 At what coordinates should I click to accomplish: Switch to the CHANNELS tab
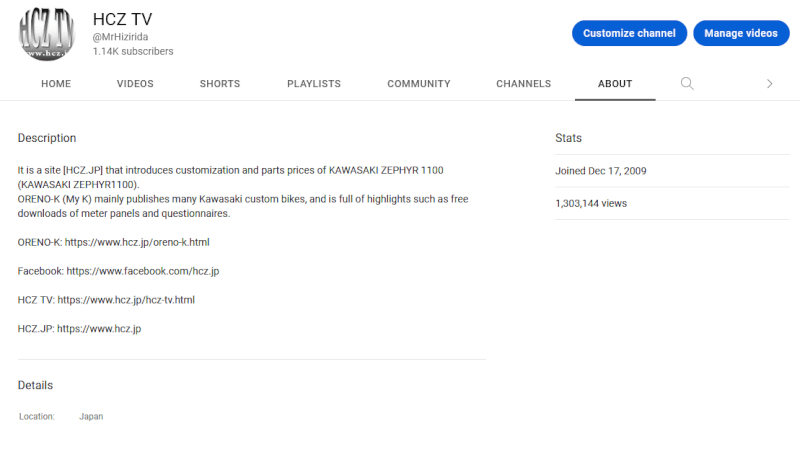pos(523,84)
